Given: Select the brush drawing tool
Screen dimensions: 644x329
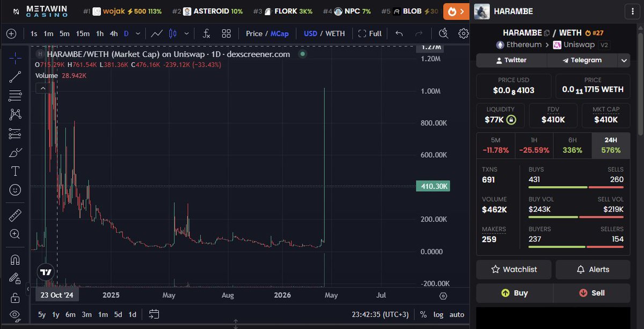Looking at the screenshot, I should [15, 152].
